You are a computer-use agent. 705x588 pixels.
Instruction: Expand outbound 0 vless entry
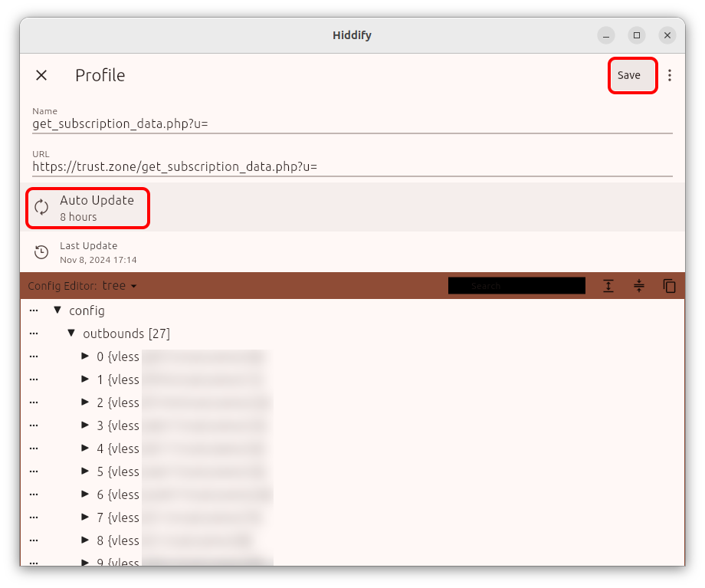point(85,356)
